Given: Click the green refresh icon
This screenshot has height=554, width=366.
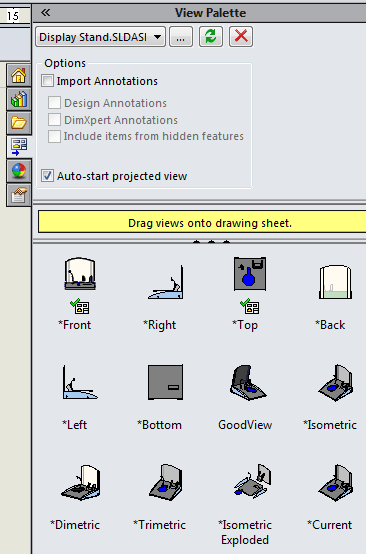Looking at the screenshot, I should (x=211, y=37).
